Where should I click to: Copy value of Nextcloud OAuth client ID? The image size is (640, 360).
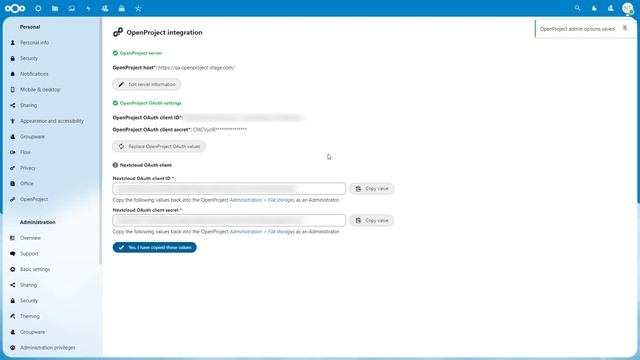pyautogui.click(x=372, y=189)
